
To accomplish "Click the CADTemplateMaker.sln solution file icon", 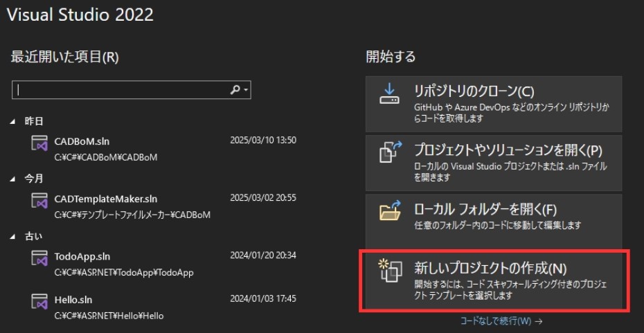I will [40, 200].
